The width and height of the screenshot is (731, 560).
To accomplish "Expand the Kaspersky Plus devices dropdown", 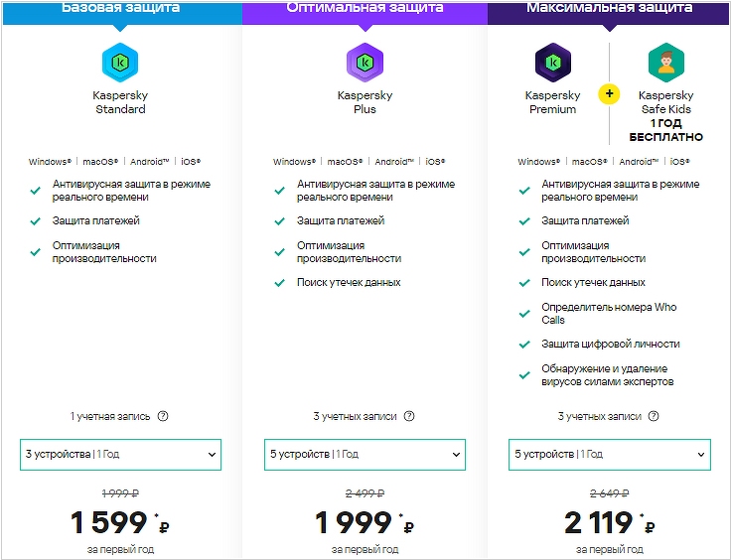I will (x=365, y=454).
